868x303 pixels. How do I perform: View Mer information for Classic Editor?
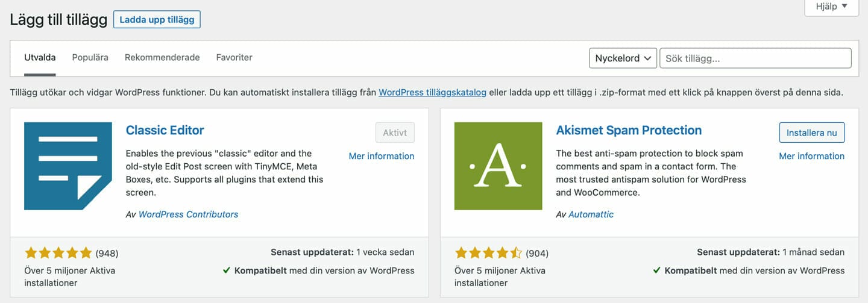[x=382, y=156]
